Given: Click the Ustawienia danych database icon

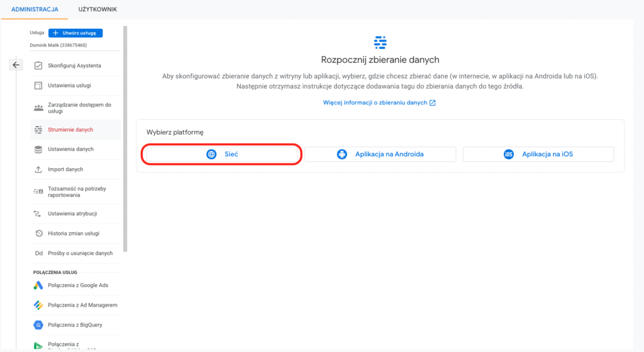Looking at the screenshot, I should 38,149.
